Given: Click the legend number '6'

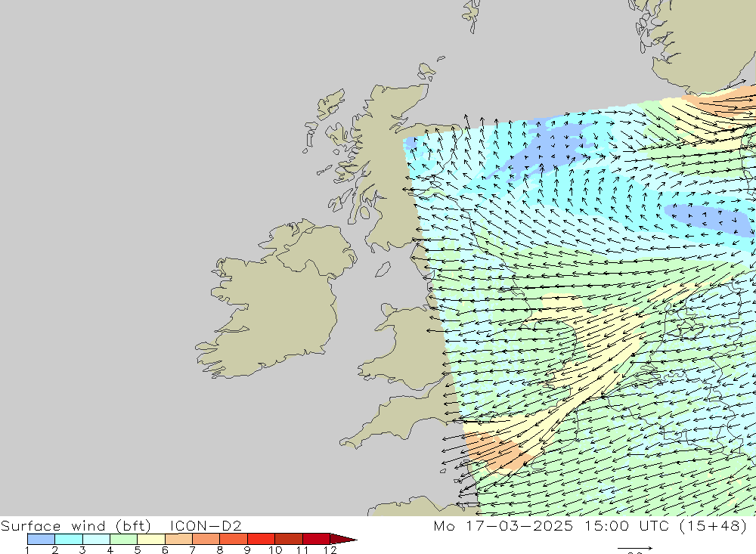Looking at the screenshot, I should pos(165,550).
